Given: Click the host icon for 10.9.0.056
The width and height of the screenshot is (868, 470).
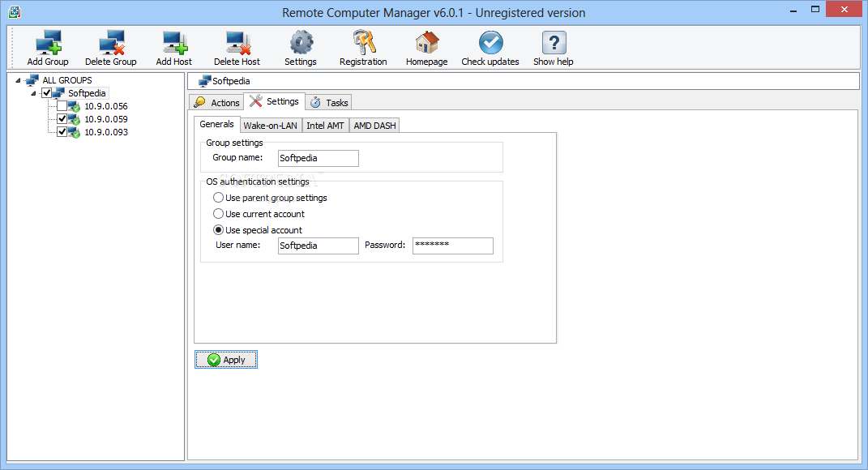Looking at the screenshot, I should tap(75, 106).
